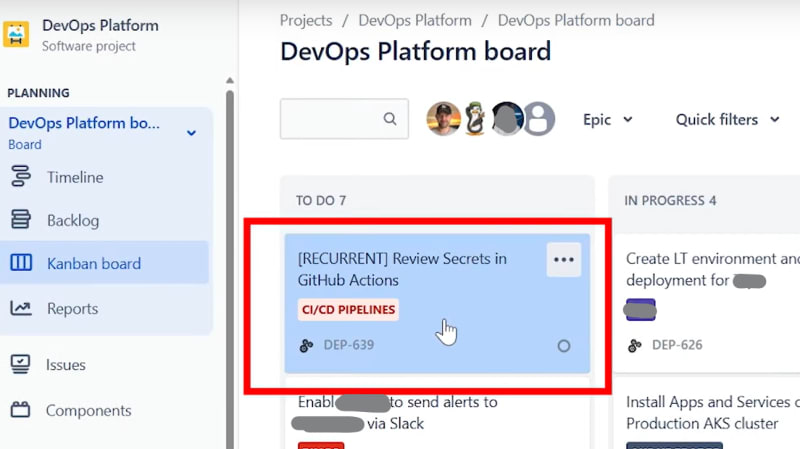Click the issue type icon beside DEP-639
Screen dimensions: 800x449
point(306,345)
